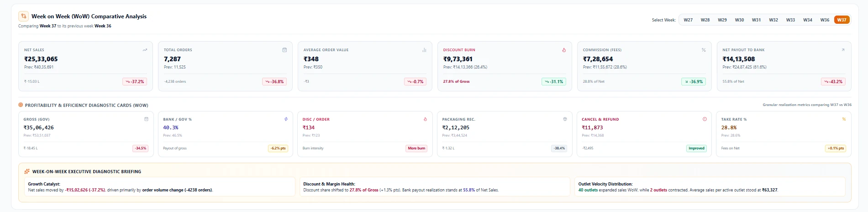868x212 pixels.
Task: Click the trend icon on Net Sales card
Action: [x=145, y=50]
